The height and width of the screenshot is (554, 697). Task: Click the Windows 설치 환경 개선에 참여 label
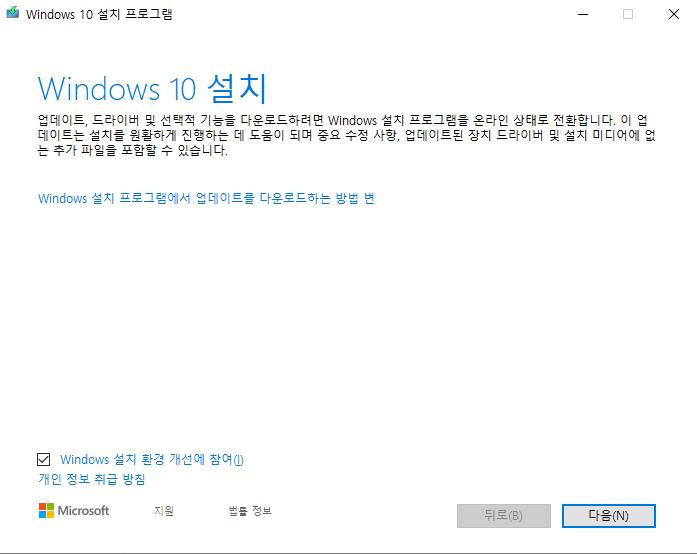[x=152, y=459]
